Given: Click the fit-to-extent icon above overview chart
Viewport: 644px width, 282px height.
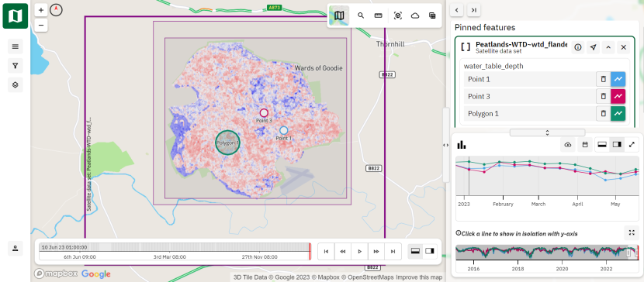Looking at the screenshot, I should 632,232.
